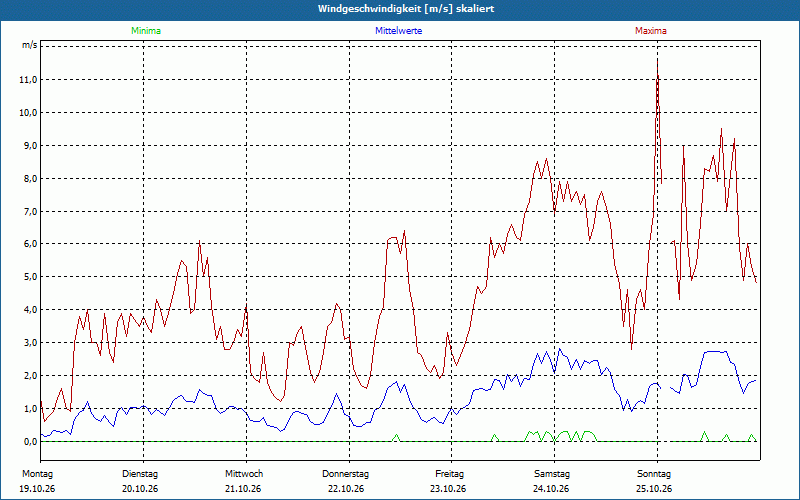Image resolution: width=800 pixels, height=500 pixels.
Task: Click the date 22.10.26 below Donnerstag
Action: click(346, 489)
